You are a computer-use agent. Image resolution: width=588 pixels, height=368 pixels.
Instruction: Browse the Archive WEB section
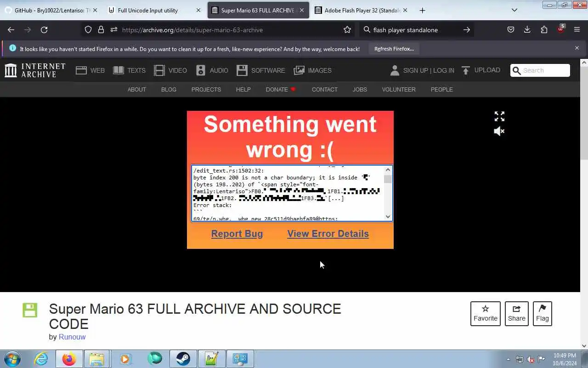point(90,70)
